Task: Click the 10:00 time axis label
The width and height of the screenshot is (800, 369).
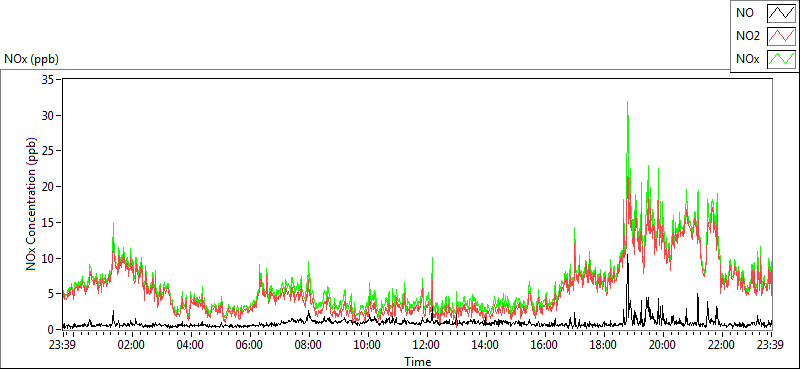Action: pyautogui.click(x=368, y=344)
